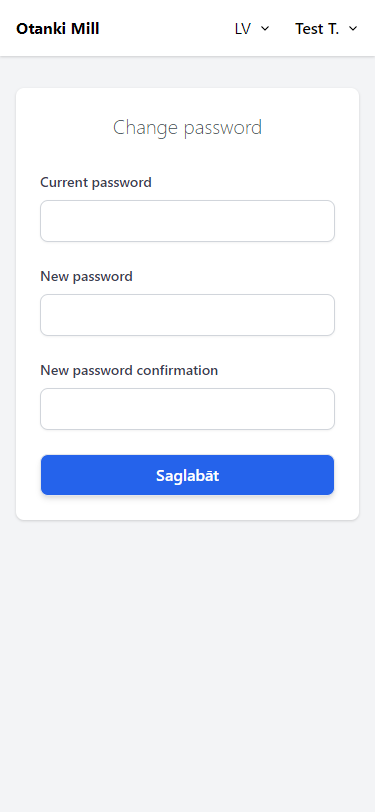Click the 'Current password' label text

click(x=96, y=182)
